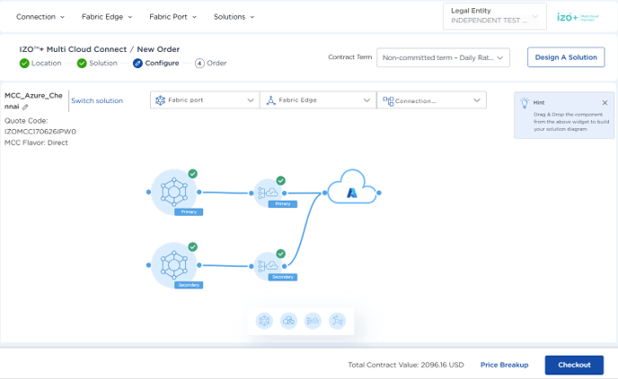Viewport: 618px width, 379px height.
Task: Click the Checkout button
Action: tap(574, 365)
